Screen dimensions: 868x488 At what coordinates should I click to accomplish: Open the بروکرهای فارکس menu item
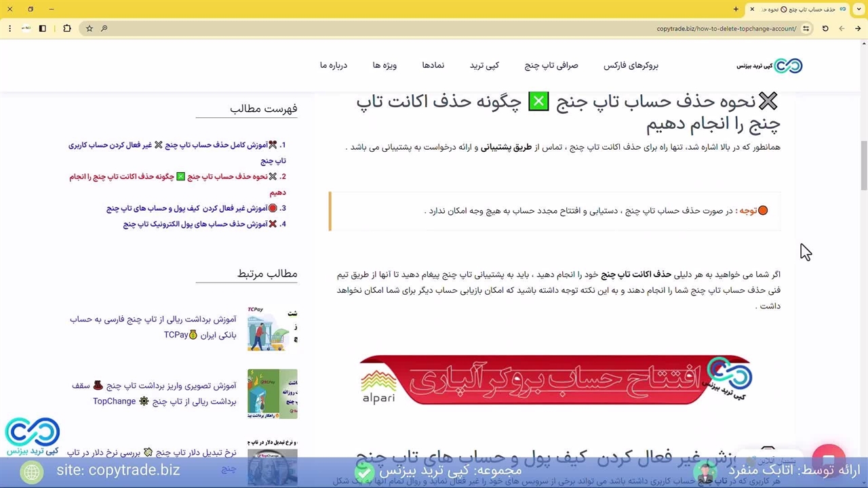[631, 66]
